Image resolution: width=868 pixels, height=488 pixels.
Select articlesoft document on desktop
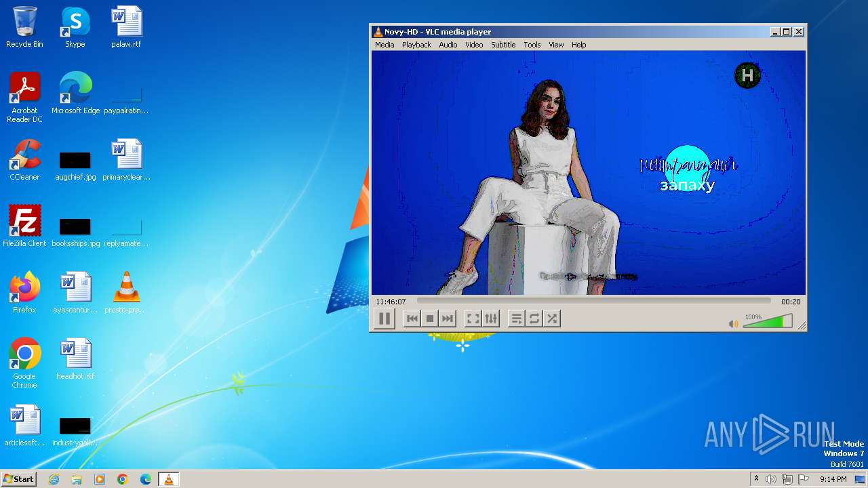(x=24, y=426)
